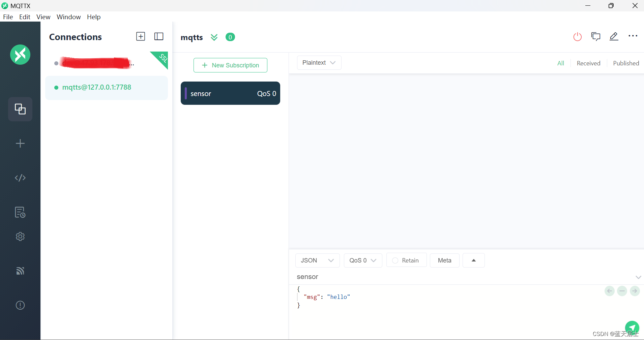Open Settings gear icon in sidebar
The height and width of the screenshot is (340, 644).
click(20, 237)
